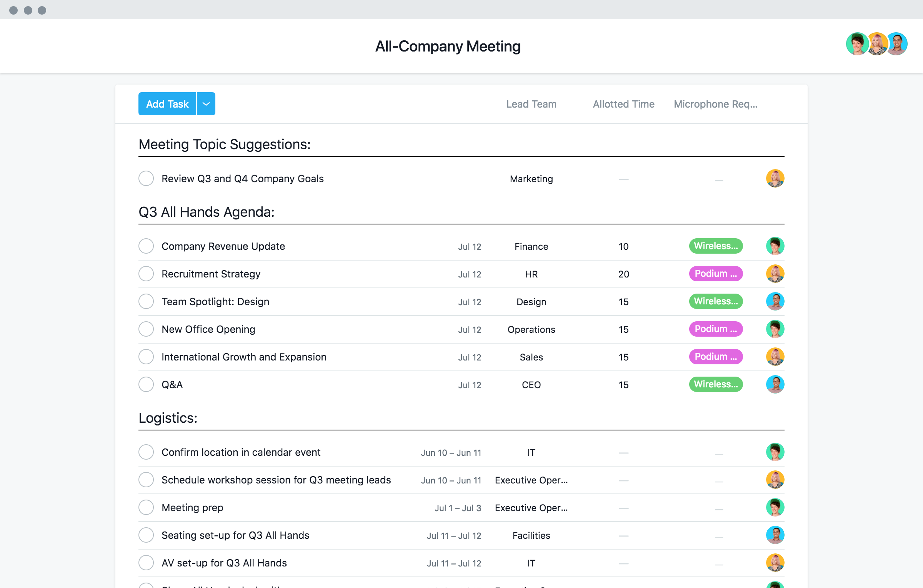Click the Lead Team column header

coord(531,103)
